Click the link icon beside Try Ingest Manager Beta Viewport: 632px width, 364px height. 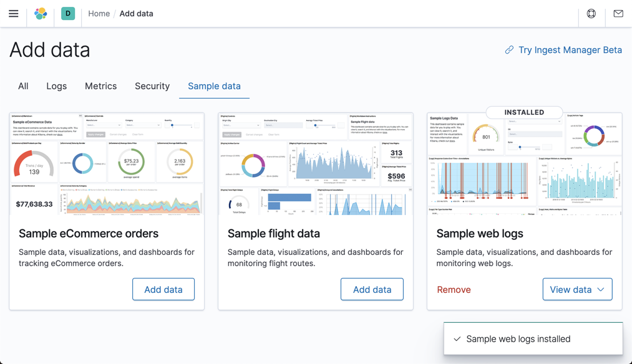pyautogui.click(x=508, y=50)
